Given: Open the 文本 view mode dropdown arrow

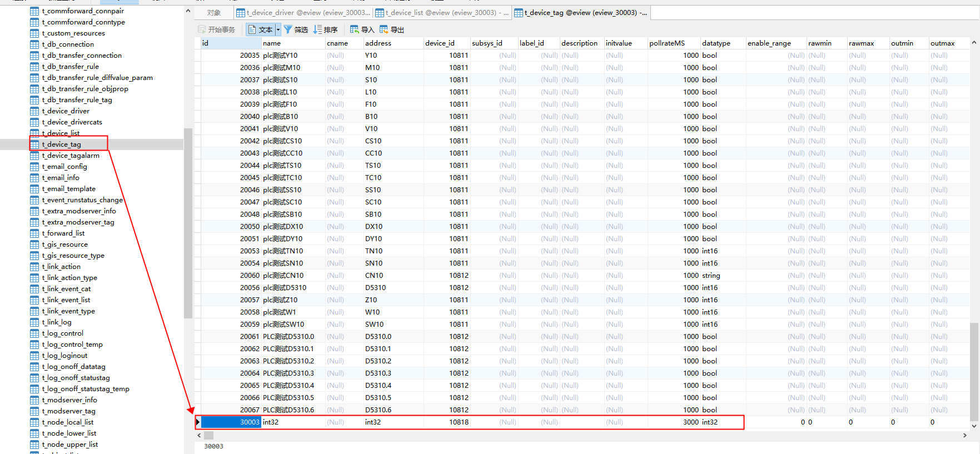Looking at the screenshot, I should [278, 30].
